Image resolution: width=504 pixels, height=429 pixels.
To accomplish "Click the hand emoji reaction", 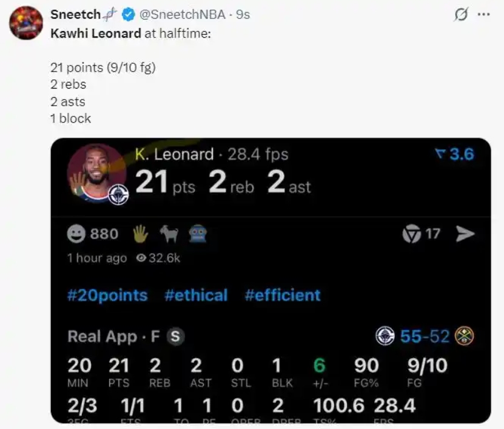I will tap(140, 234).
